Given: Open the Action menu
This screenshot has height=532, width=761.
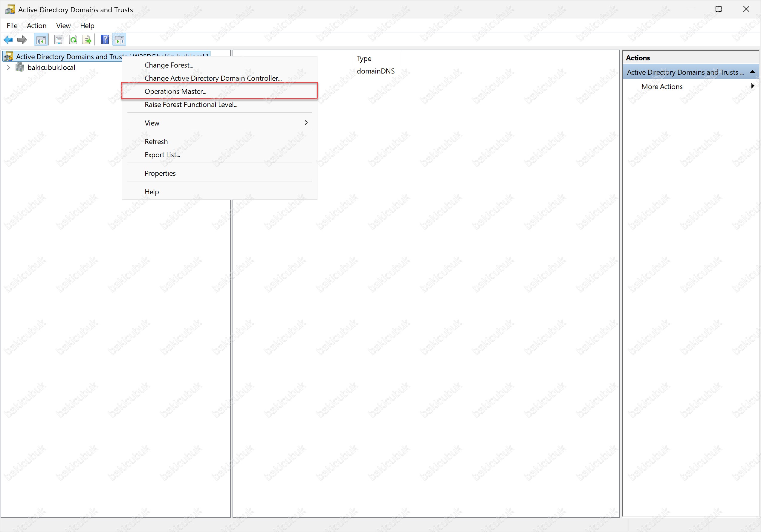Looking at the screenshot, I should click(x=36, y=25).
